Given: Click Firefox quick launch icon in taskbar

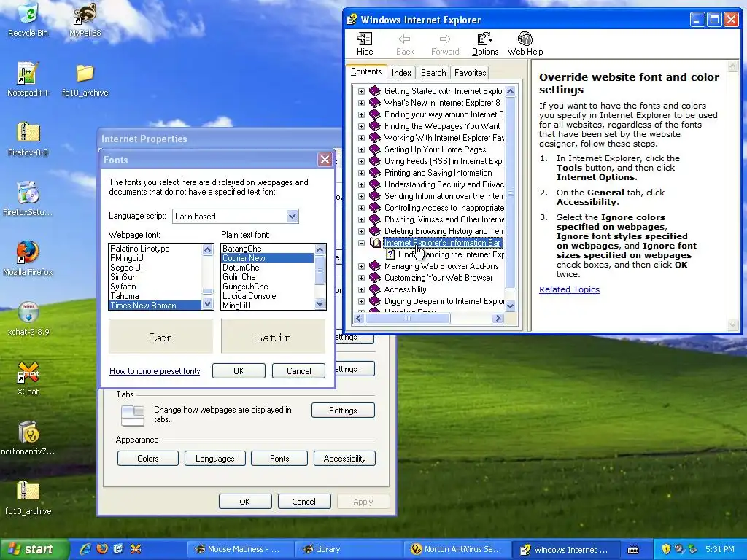Looking at the screenshot, I should (x=102, y=549).
